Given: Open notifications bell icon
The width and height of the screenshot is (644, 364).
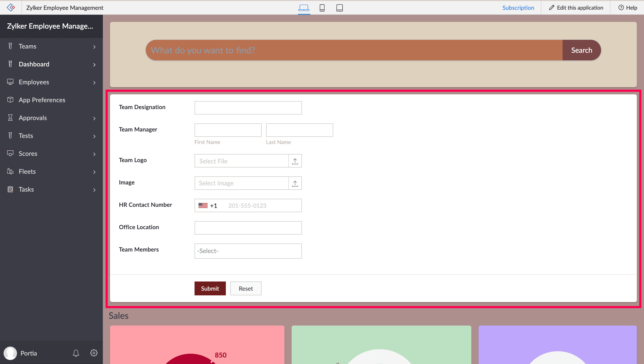Looking at the screenshot, I should [76, 353].
